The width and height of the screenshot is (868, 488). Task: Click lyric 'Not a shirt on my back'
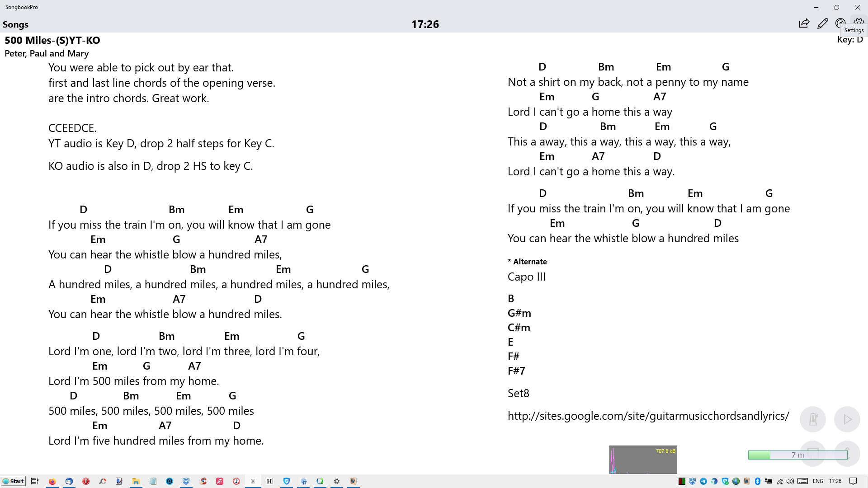565,82
